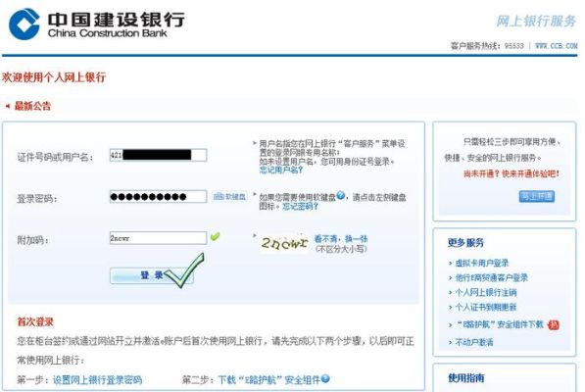Click the 证件号码或用户名 input field
This screenshot has width=585, height=392.
pyautogui.click(x=158, y=155)
